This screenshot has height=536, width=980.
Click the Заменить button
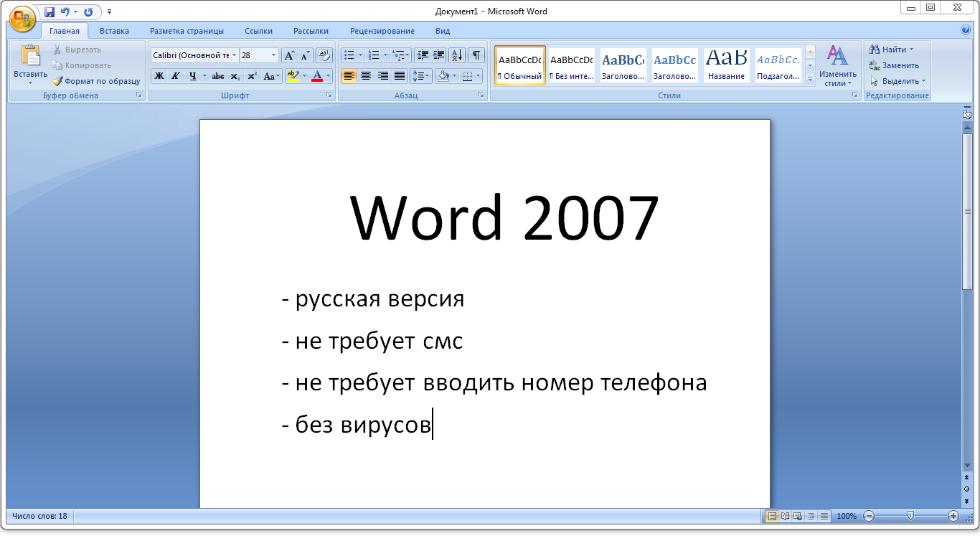click(x=895, y=65)
